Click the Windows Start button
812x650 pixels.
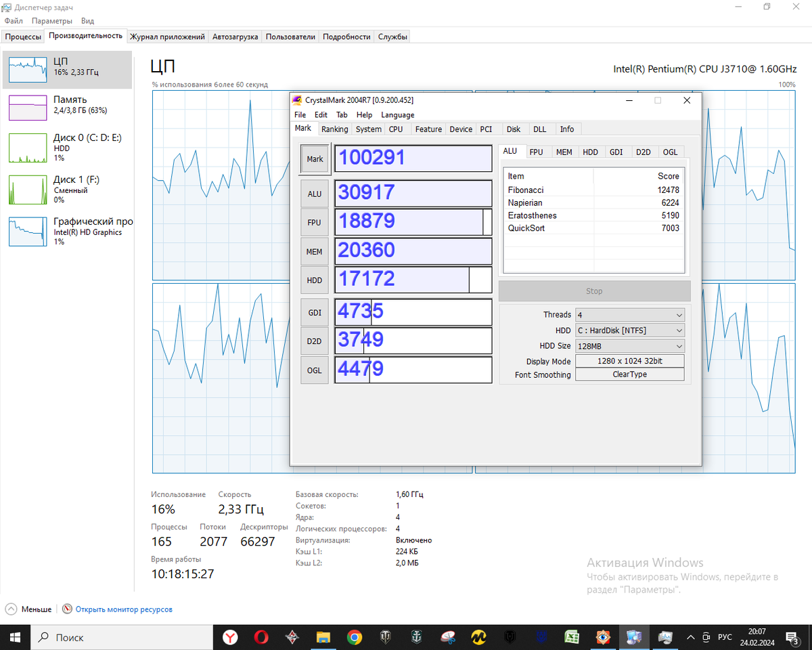tap(16, 637)
